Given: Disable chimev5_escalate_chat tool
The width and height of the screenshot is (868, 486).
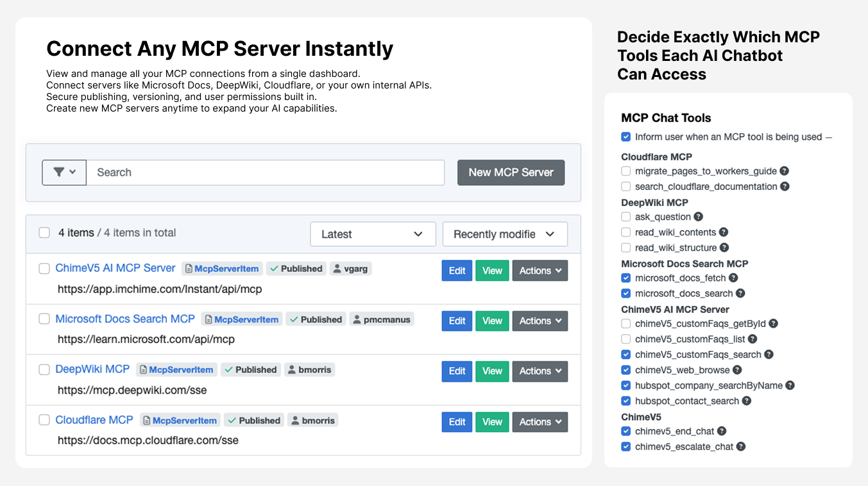Looking at the screenshot, I should pos(626,446).
